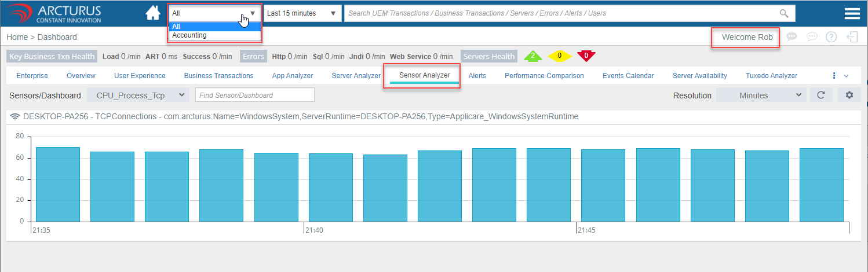Click the logout icon
Screen dimensions: 868x272
click(x=852, y=37)
